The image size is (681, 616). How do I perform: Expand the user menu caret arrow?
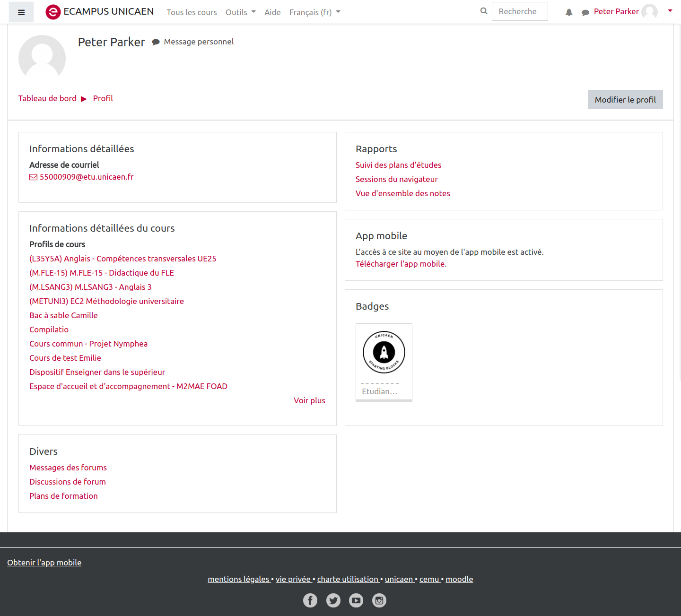670,11
